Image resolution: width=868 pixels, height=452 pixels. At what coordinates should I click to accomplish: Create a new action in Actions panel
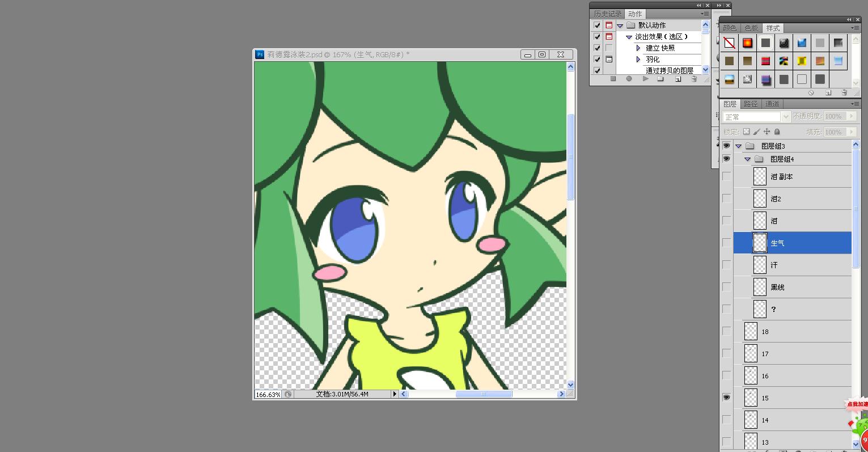point(678,79)
